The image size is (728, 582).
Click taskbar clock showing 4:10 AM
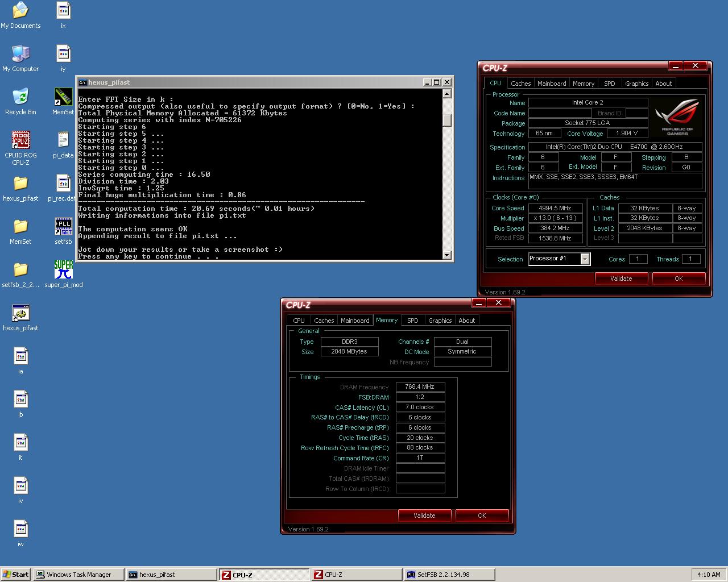709,575
